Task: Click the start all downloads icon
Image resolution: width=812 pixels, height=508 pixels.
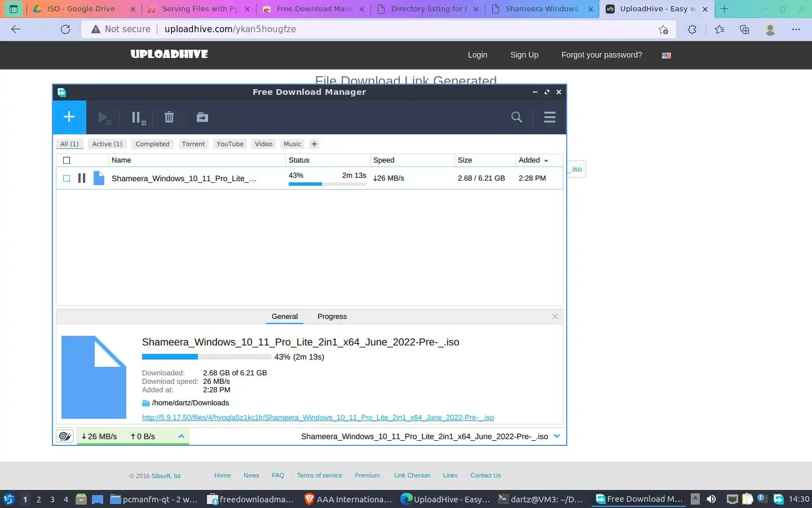Action: [x=104, y=117]
